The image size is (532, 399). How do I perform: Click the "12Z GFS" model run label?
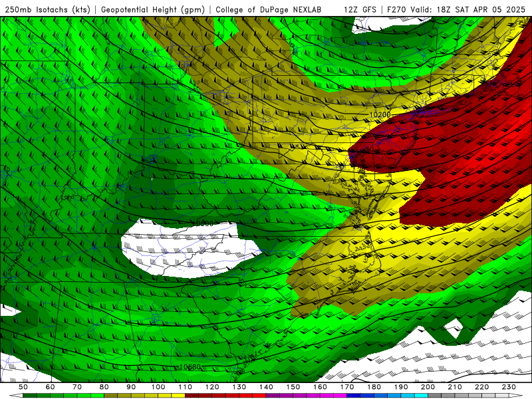(360, 9)
